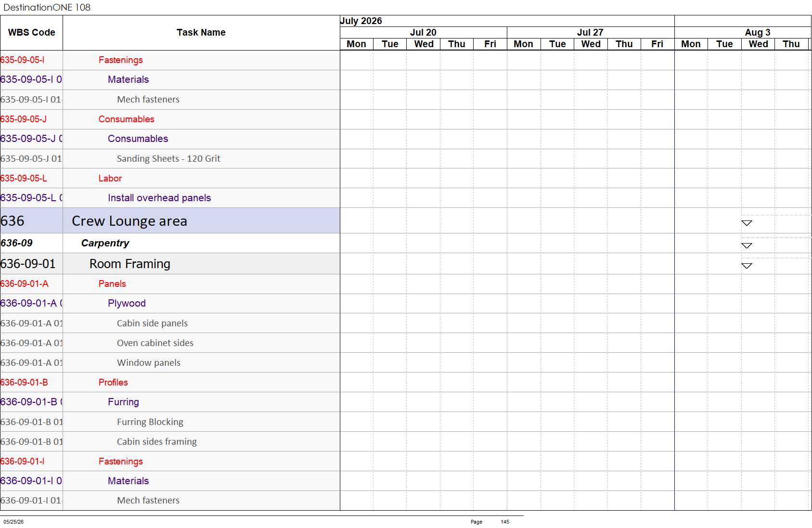Click the Jul 20 week header
Viewport: 812px width, 528px height.
coord(423,32)
